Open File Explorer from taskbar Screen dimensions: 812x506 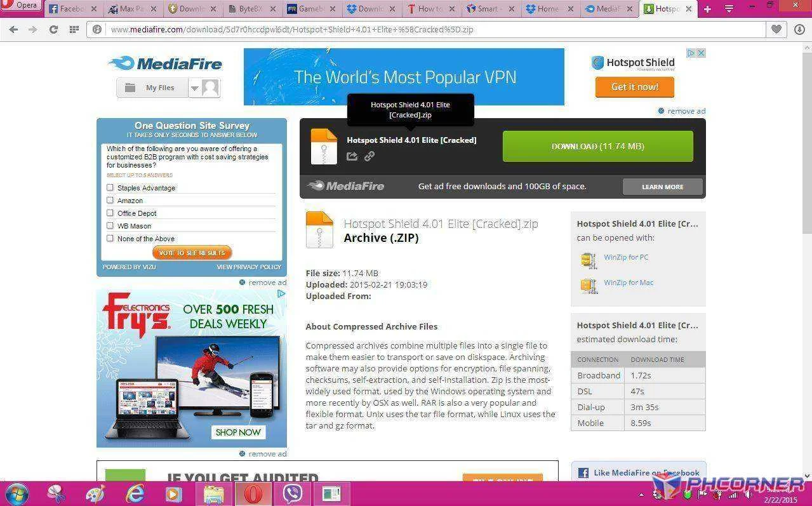tap(213, 494)
